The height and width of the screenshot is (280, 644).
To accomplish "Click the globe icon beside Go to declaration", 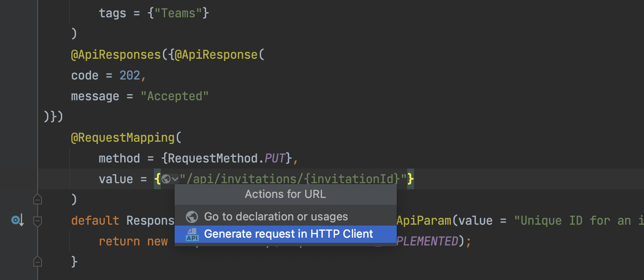I will click(x=191, y=216).
